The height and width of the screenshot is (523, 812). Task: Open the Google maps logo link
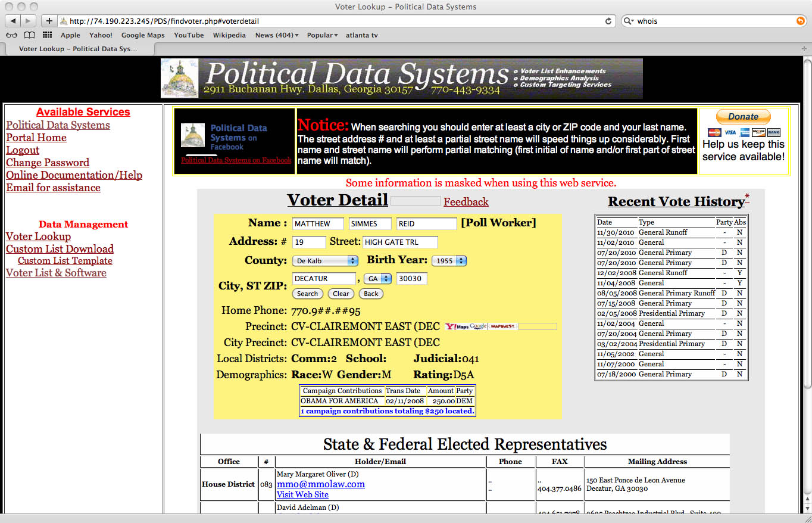pos(478,326)
